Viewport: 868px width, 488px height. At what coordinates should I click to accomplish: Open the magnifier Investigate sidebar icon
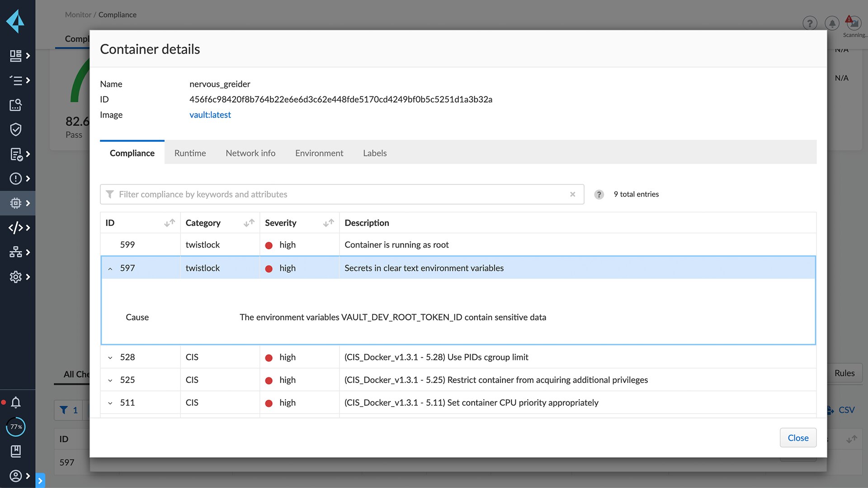point(16,105)
